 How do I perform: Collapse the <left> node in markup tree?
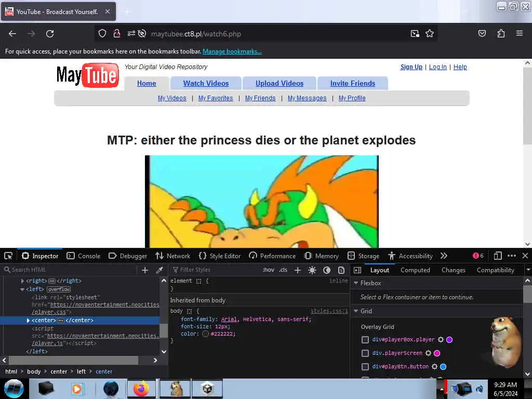coord(22,289)
